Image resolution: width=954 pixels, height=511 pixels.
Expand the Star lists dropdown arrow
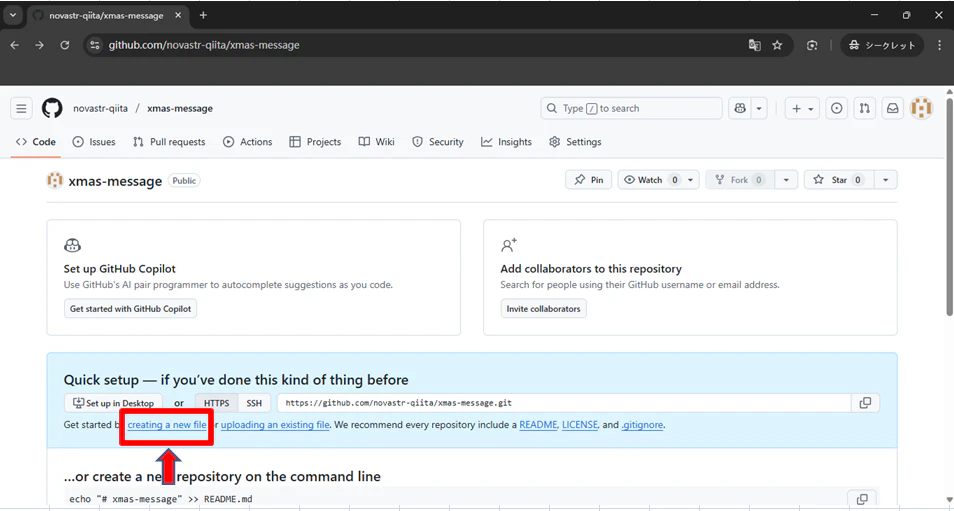886,180
